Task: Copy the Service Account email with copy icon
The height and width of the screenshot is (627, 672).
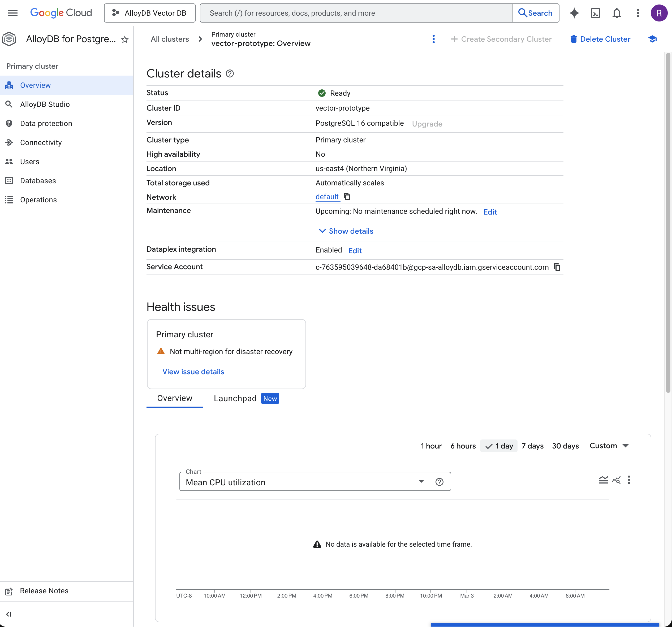Action: [557, 267]
